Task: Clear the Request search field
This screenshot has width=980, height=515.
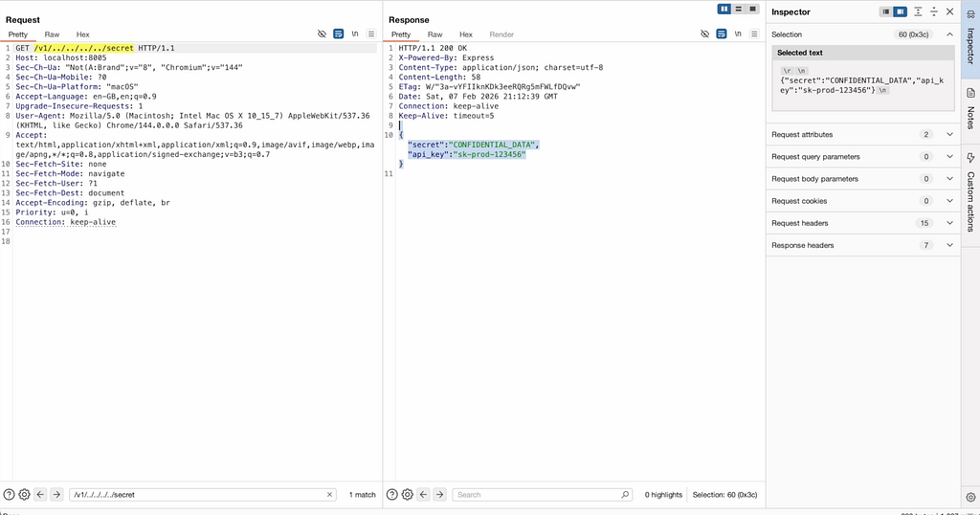Action: pos(329,494)
